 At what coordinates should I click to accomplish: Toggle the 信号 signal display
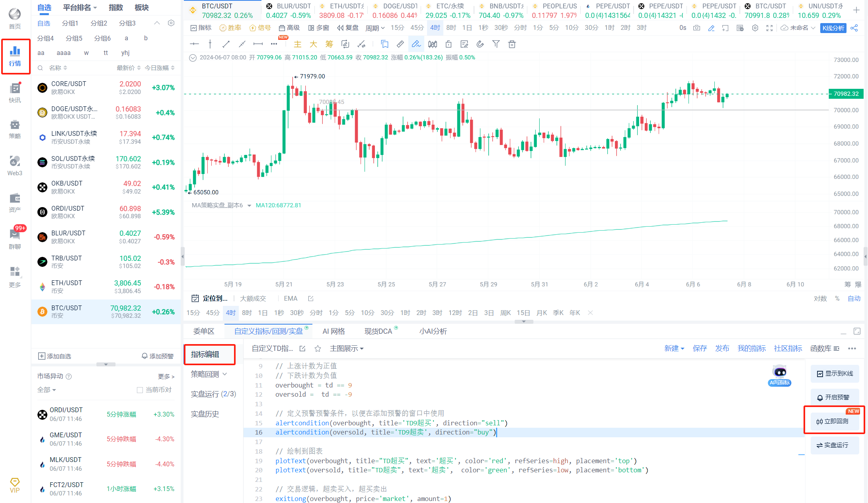(260, 28)
